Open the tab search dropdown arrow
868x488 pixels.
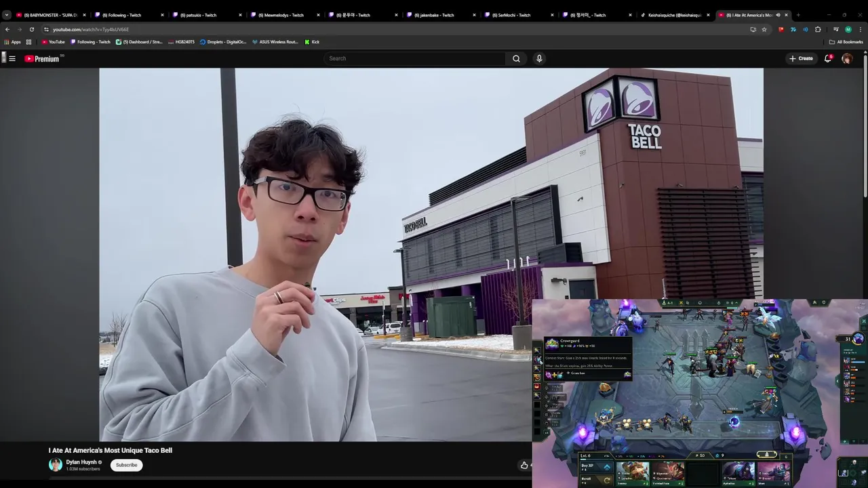coord(7,15)
